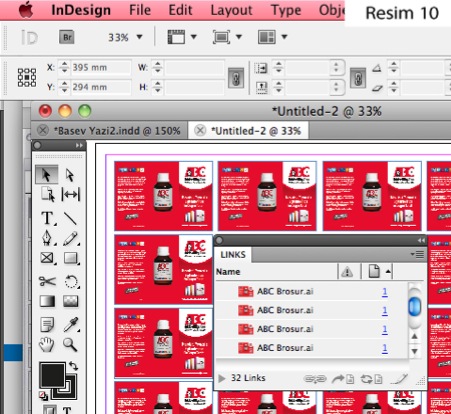
Task: Open the Edit menu
Action: point(180,10)
